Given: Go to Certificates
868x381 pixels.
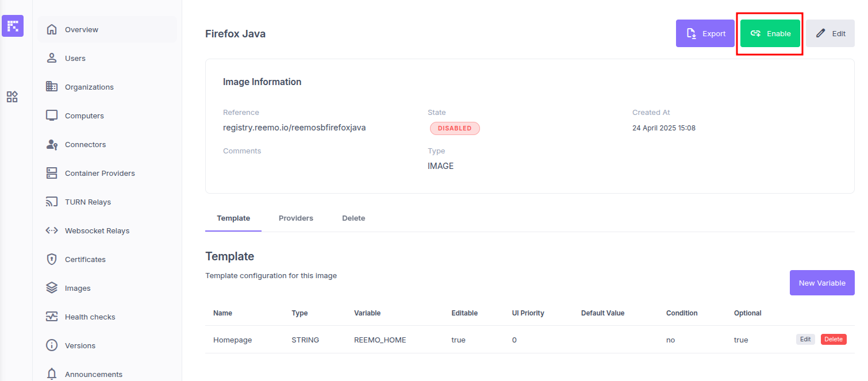Looking at the screenshot, I should tap(107, 259).
